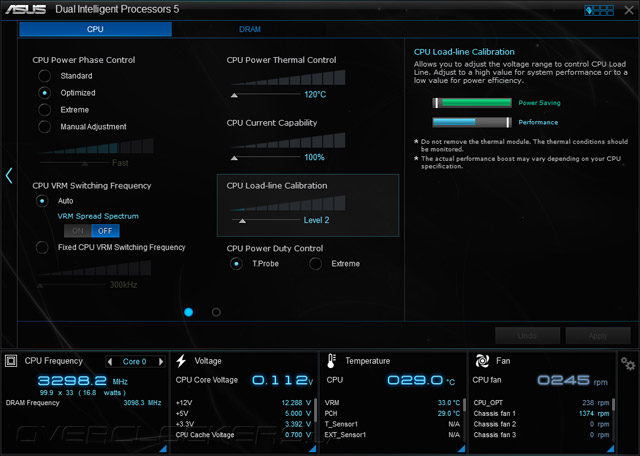This screenshot has height=456, width=640.
Task: Click the DRAM Frequency 3098.3 MHz value
Action: coord(142,403)
